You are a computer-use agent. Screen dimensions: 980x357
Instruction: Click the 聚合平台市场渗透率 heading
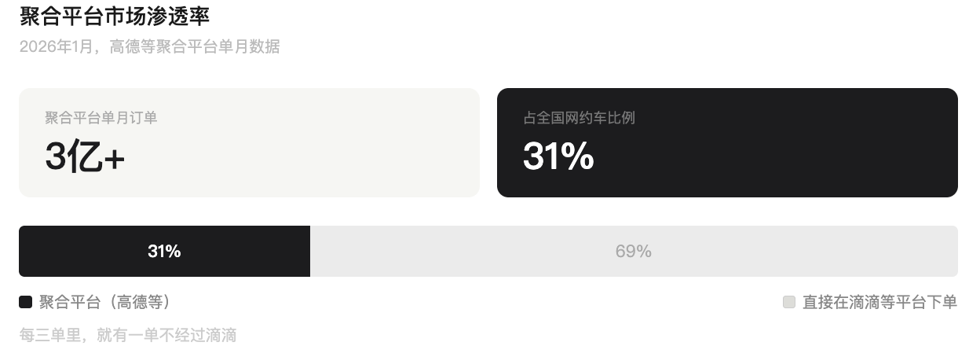(x=115, y=17)
